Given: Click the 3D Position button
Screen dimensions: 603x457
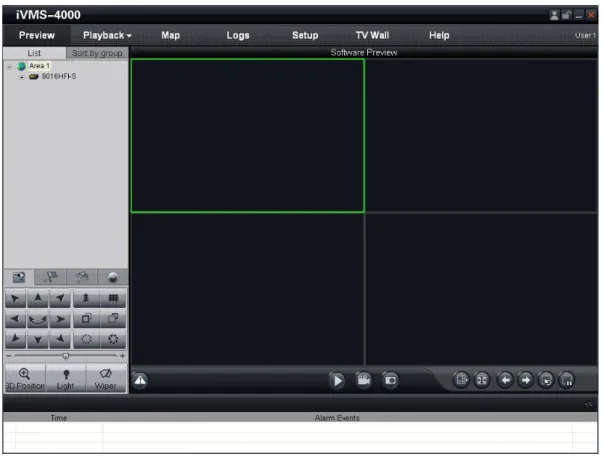Looking at the screenshot, I should click(x=25, y=379).
